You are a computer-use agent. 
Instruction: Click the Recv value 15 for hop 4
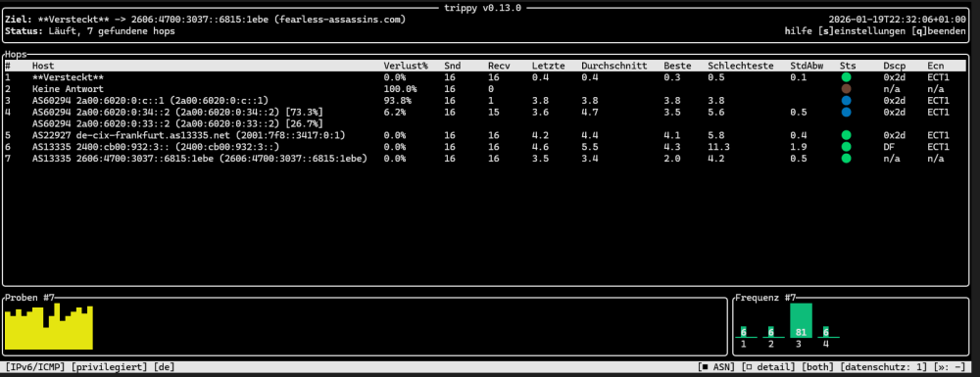[x=493, y=113]
